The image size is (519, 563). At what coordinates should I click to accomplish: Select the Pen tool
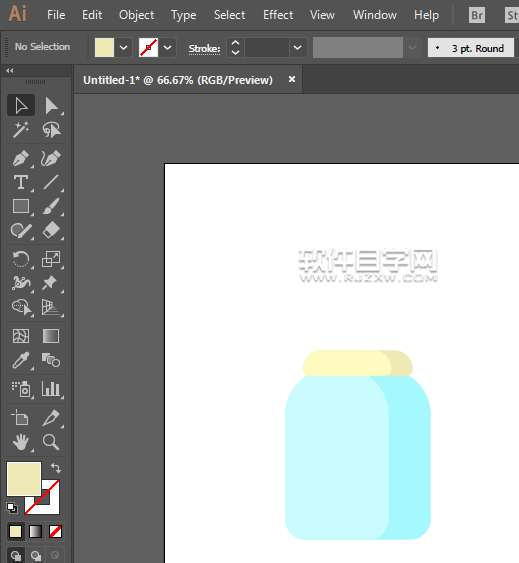click(x=20, y=158)
